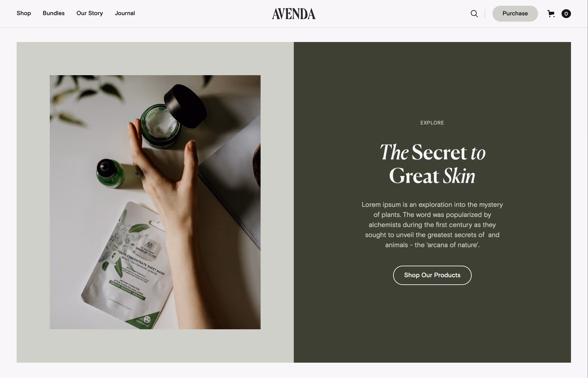Viewport: 588px width, 378px height.
Task: Go home via the AVENDA logo
Action: [294, 14]
